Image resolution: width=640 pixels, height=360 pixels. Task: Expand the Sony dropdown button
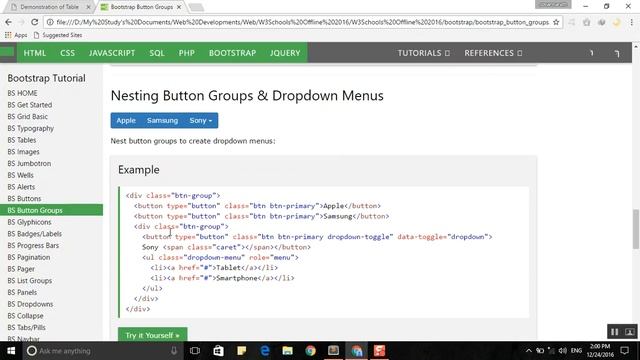point(201,120)
